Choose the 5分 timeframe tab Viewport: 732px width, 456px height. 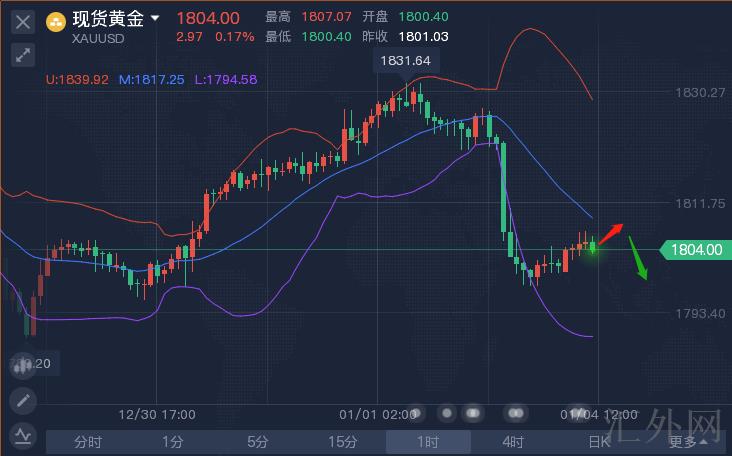258,441
